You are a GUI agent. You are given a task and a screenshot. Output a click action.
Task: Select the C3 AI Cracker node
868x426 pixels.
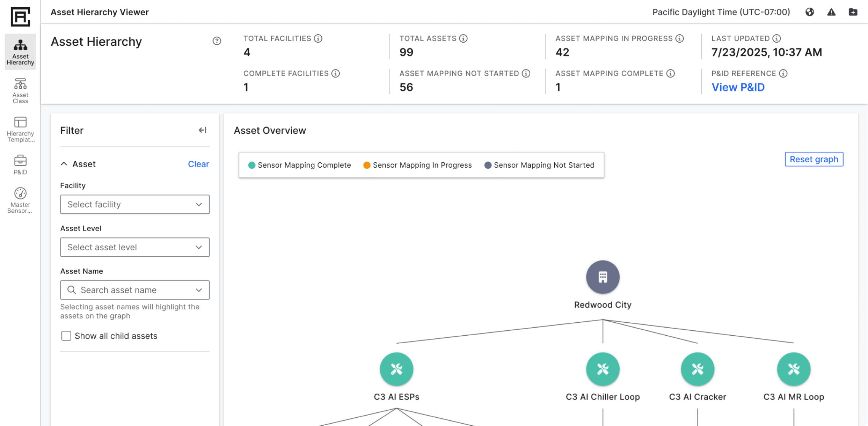coord(697,369)
